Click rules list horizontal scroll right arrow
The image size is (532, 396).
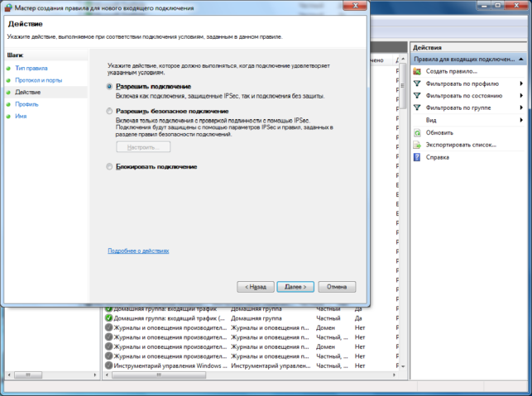point(394,375)
